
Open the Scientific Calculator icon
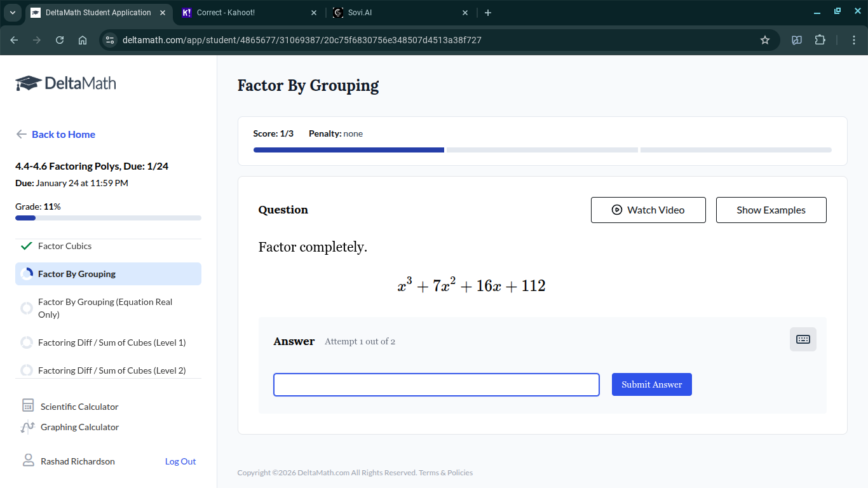28,406
